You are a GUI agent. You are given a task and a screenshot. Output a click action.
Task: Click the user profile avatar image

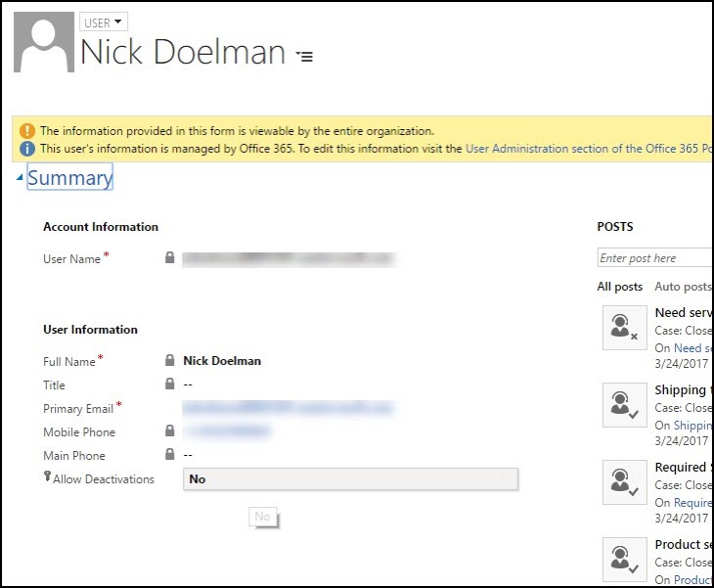pyautogui.click(x=43, y=42)
